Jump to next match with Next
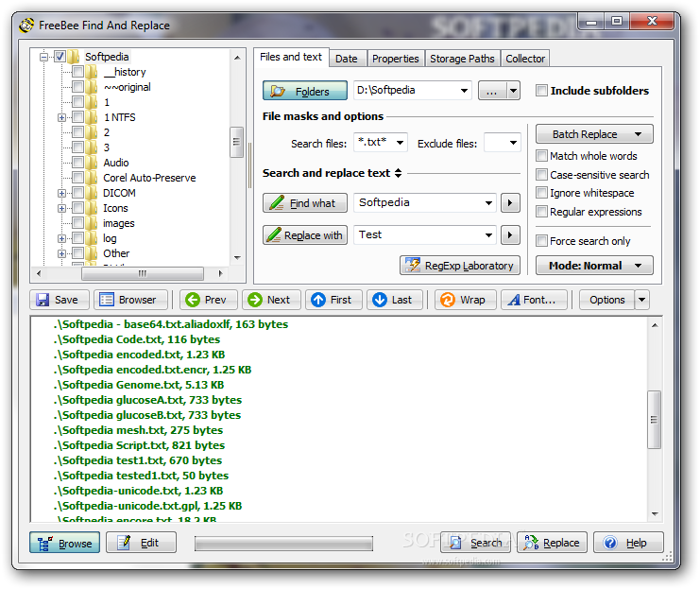 [271, 300]
